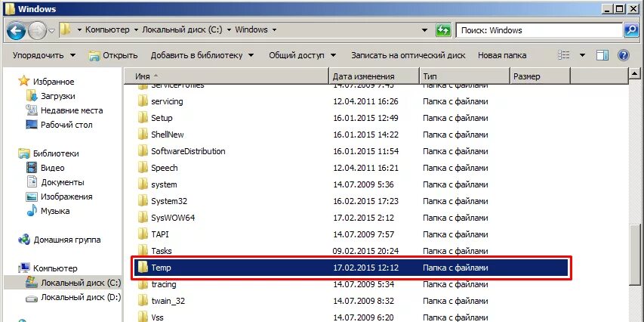Click 'Локальный диск (C:)' breadcrumb segment

182,29
